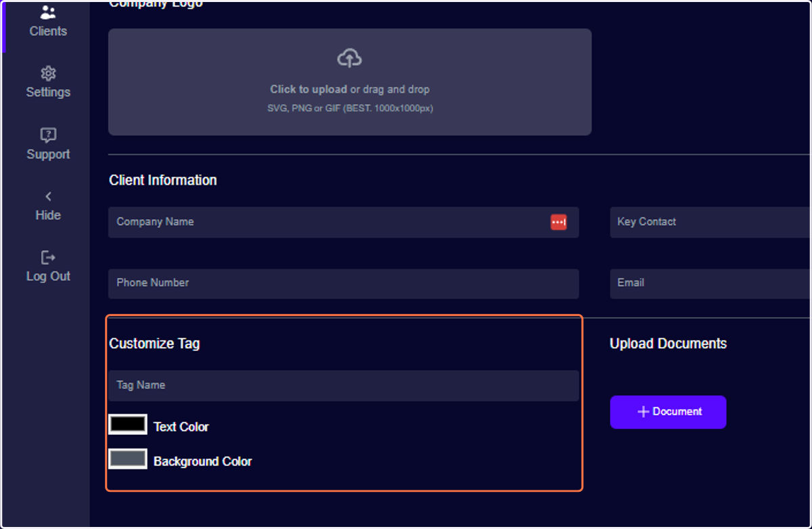Open Settings via gear icon
The height and width of the screenshot is (529, 812).
tap(48, 74)
